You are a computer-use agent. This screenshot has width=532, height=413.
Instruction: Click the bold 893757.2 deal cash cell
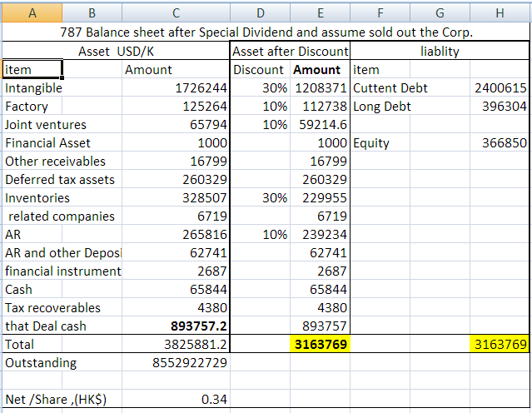point(176,326)
